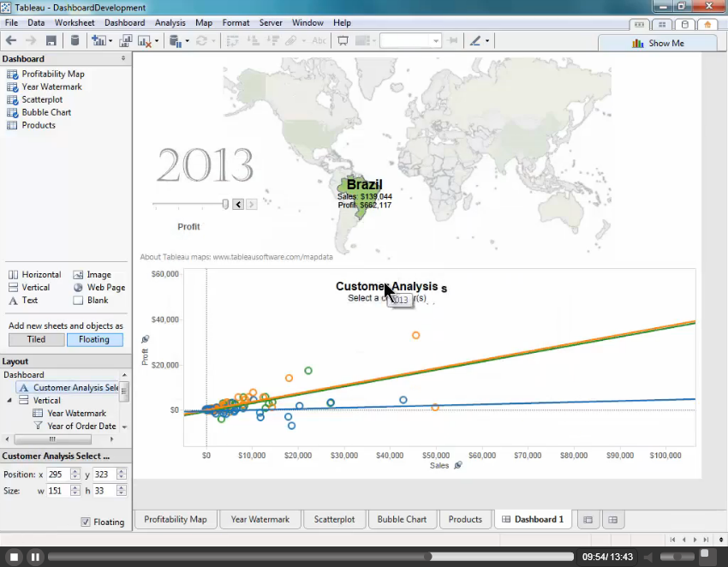This screenshot has height=567, width=728.
Task: Pause the video playback
Action: (35, 557)
